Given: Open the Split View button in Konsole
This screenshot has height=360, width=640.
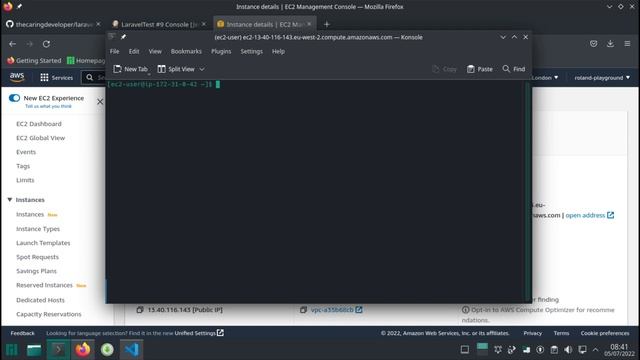Looking at the screenshot, I should (x=176, y=69).
